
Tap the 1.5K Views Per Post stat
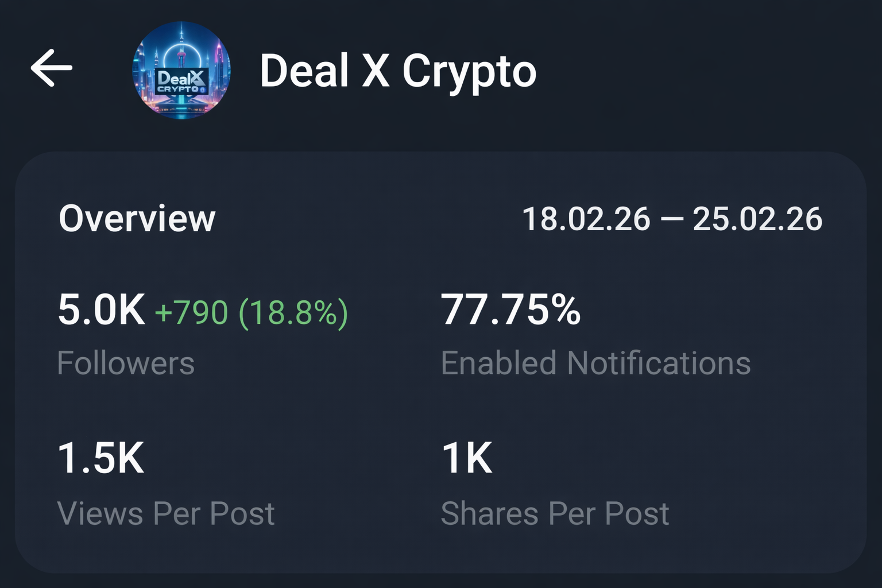point(101,458)
